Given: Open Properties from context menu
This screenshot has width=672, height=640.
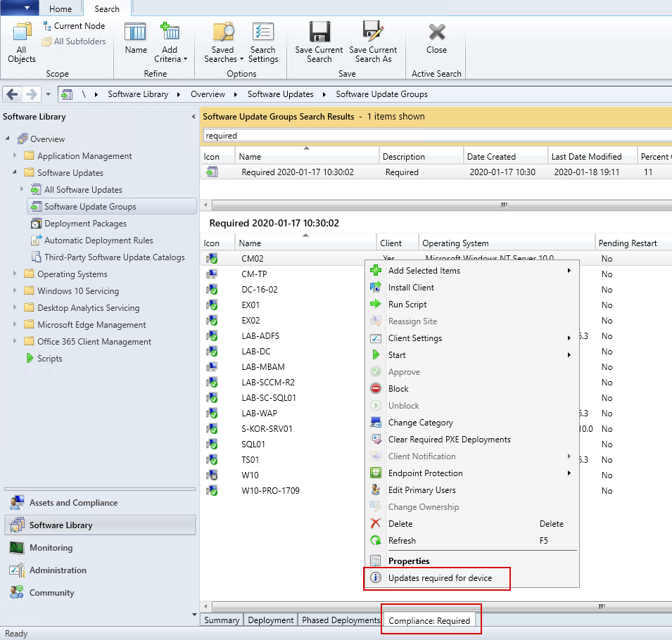Looking at the screenshot, I should coord(471,561).
